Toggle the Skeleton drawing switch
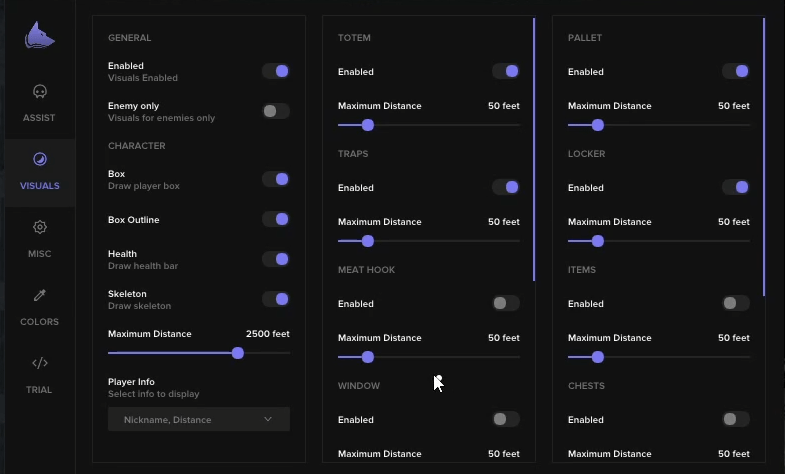The image size is (785, 474). click(276, 299)
